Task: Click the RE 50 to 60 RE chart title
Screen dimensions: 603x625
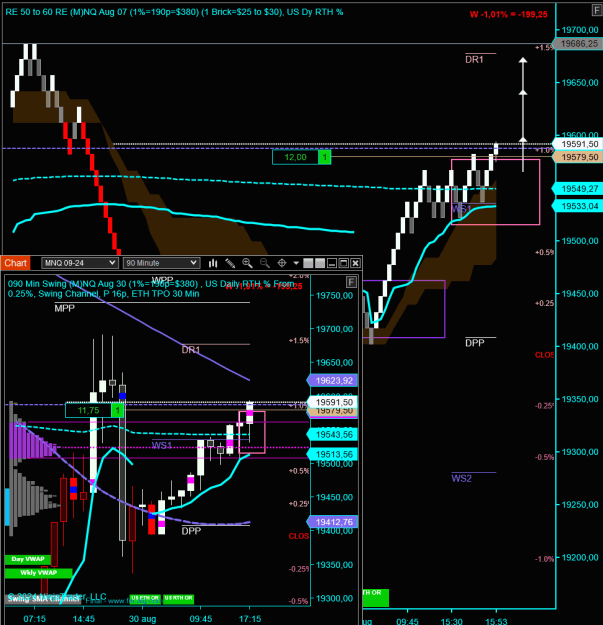Action: [174, 12]
